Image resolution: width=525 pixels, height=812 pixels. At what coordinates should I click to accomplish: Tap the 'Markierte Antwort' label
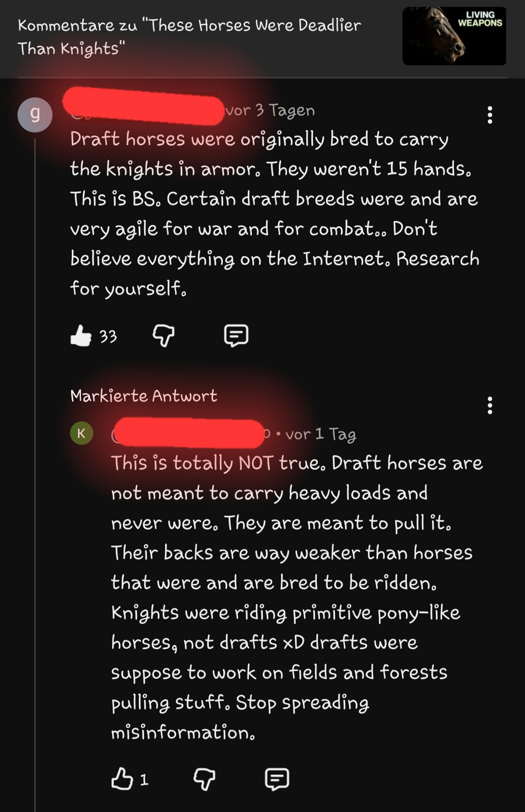tap(144, 396)
